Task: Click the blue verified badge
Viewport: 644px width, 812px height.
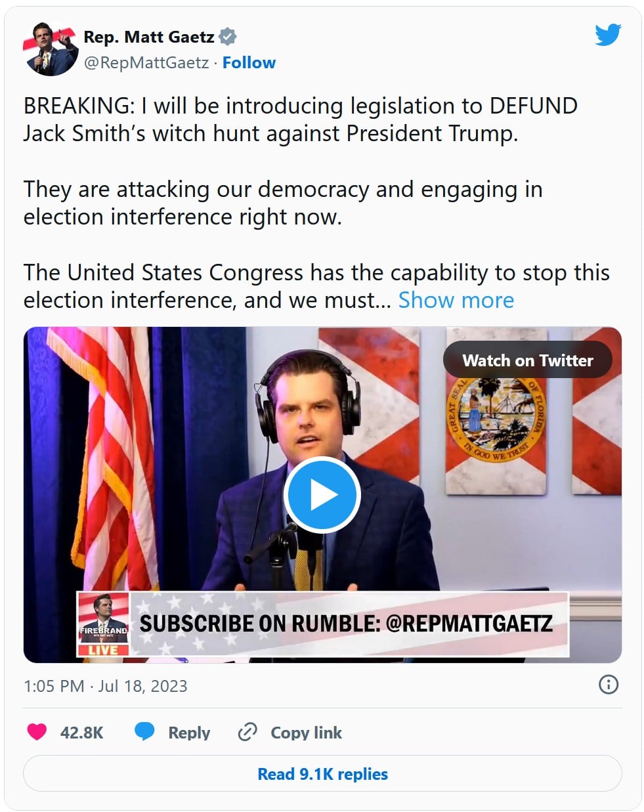Action: (x=228, y=37)
